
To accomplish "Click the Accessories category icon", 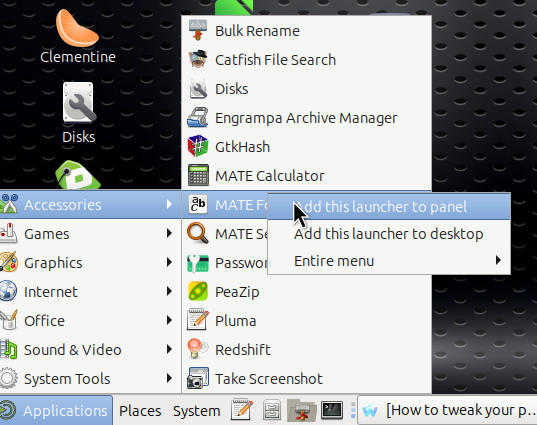I will 9,204.
